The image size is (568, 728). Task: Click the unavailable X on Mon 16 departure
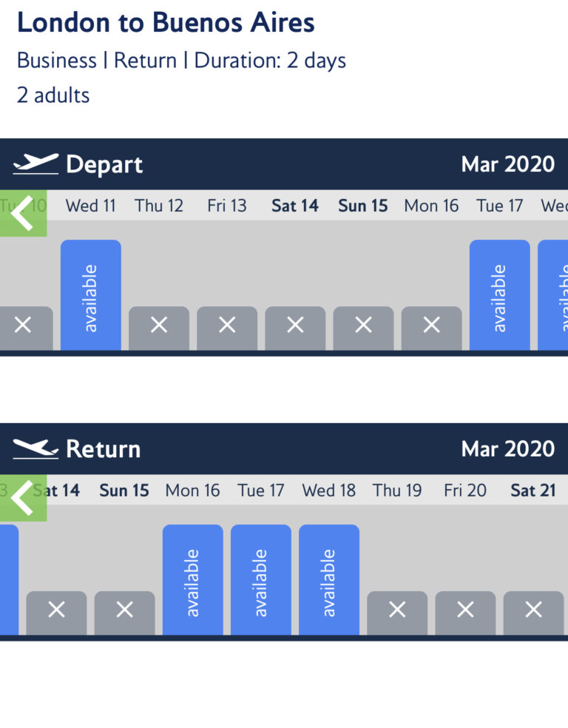pyautogui.click(x=431, y=325)
